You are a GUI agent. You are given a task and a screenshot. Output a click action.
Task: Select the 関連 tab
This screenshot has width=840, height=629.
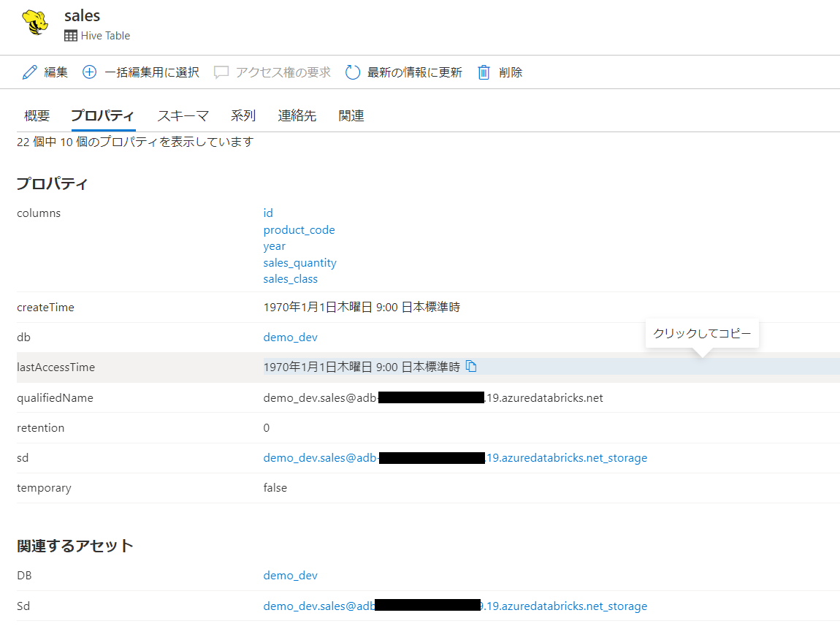click(351, 115)
